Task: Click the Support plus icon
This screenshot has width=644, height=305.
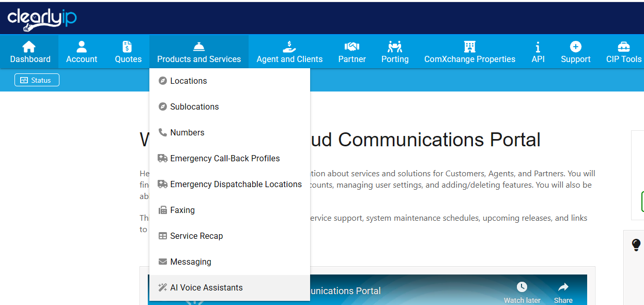Action: tap(575, 47)
